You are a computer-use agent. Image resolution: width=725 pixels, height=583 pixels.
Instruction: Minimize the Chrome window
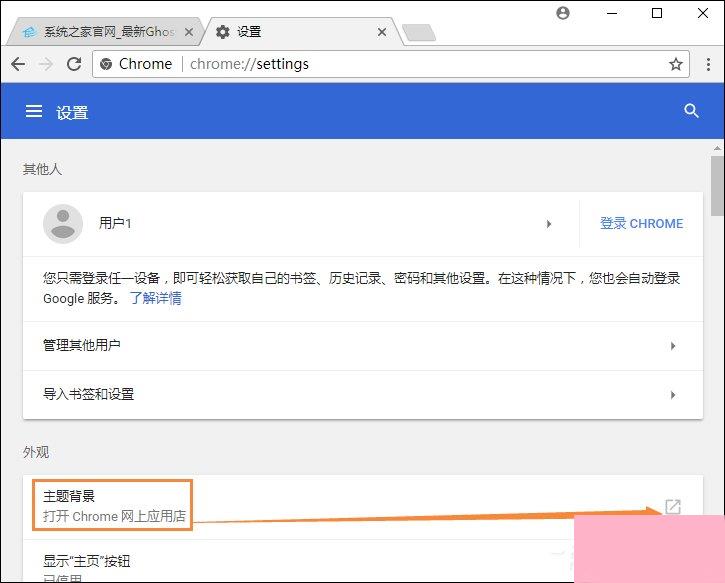pos(612,13)
